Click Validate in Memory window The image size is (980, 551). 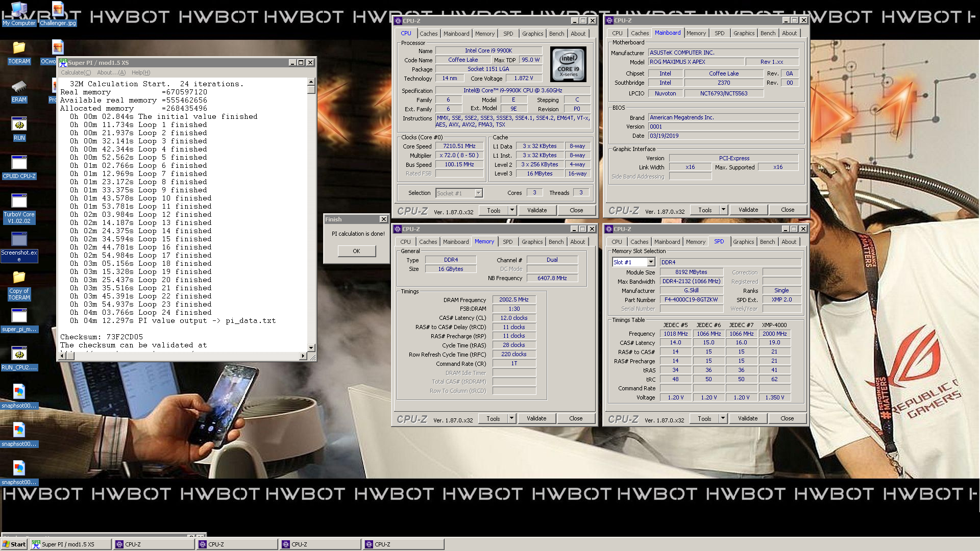click(536, 418)
